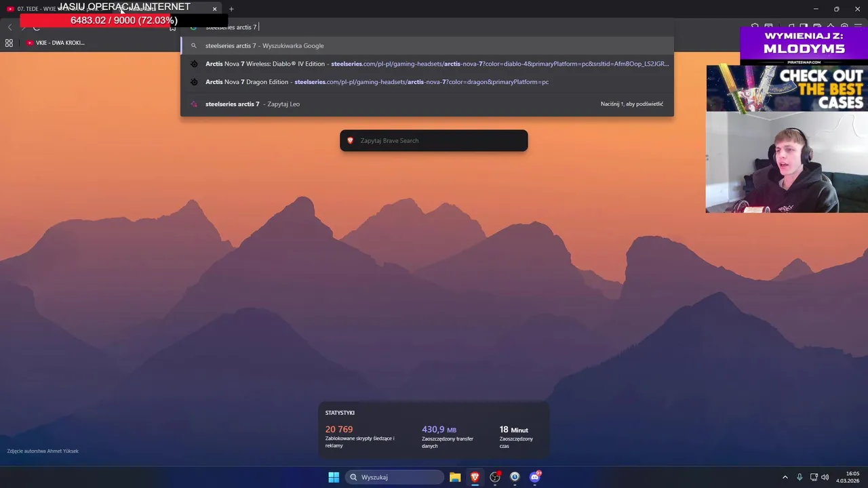868x488 pixels.
Task: Focus the 'Zapytaj Brave Search' box
Action: coord(434,140)
